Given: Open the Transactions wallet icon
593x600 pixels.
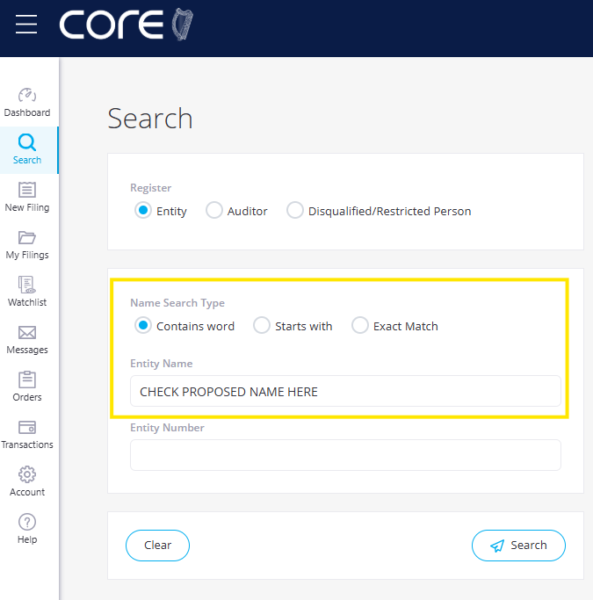Looking at the screenshot, I should tap(27, 427).
